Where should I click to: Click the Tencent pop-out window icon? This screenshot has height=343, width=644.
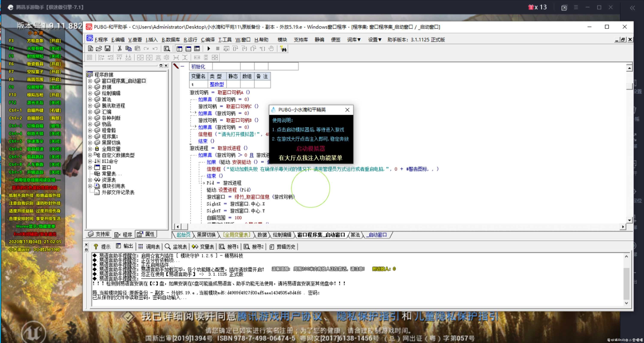point(564,8)
